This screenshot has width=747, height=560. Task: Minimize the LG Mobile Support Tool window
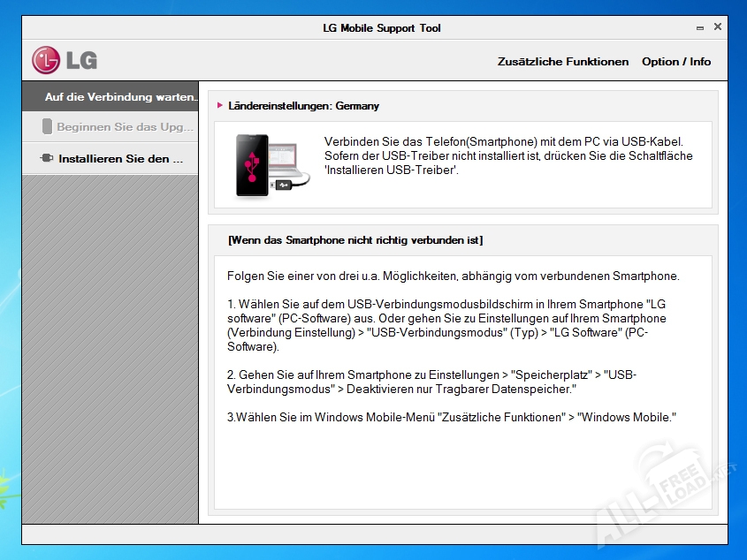699,27
